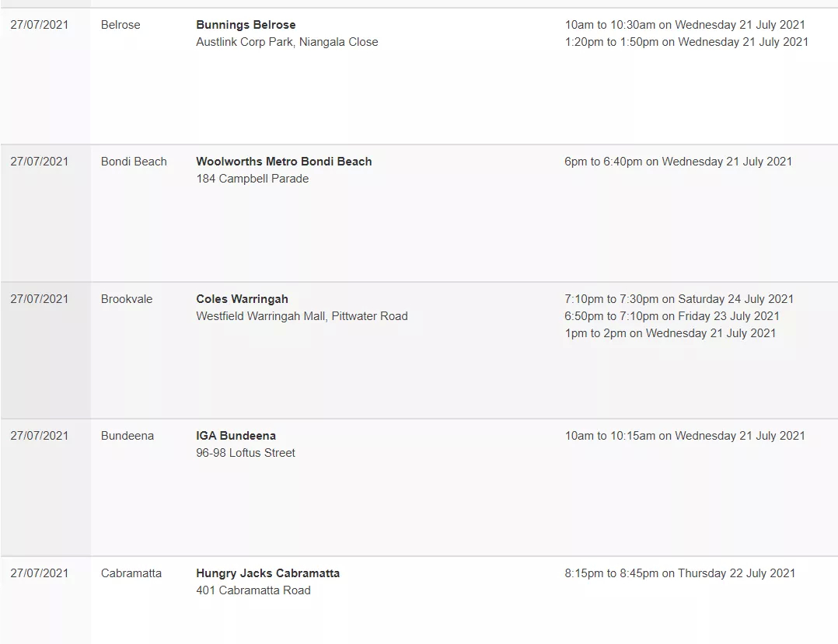Select the Bunnings Belrose venue name
838x644 pixels.
246,25
